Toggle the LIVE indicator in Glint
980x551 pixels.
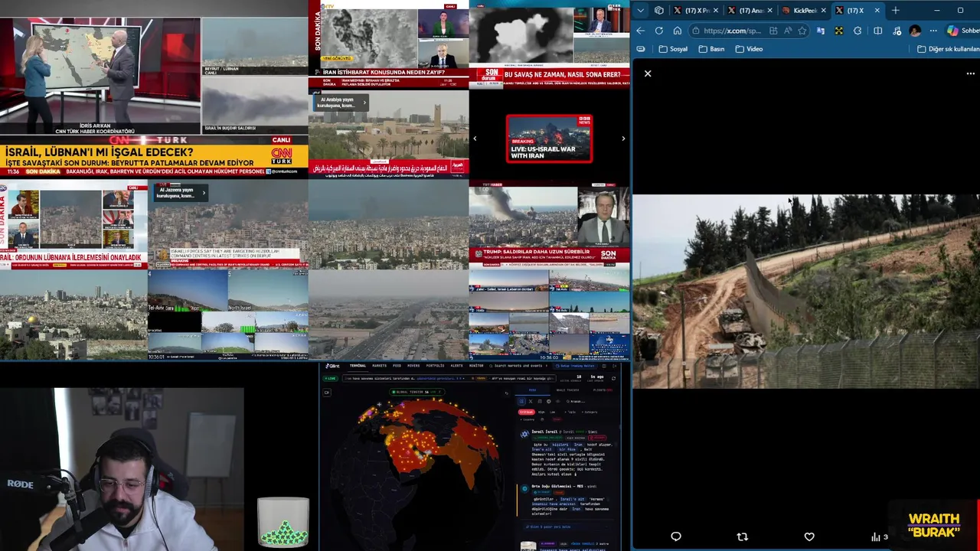(x=331, y=378)
